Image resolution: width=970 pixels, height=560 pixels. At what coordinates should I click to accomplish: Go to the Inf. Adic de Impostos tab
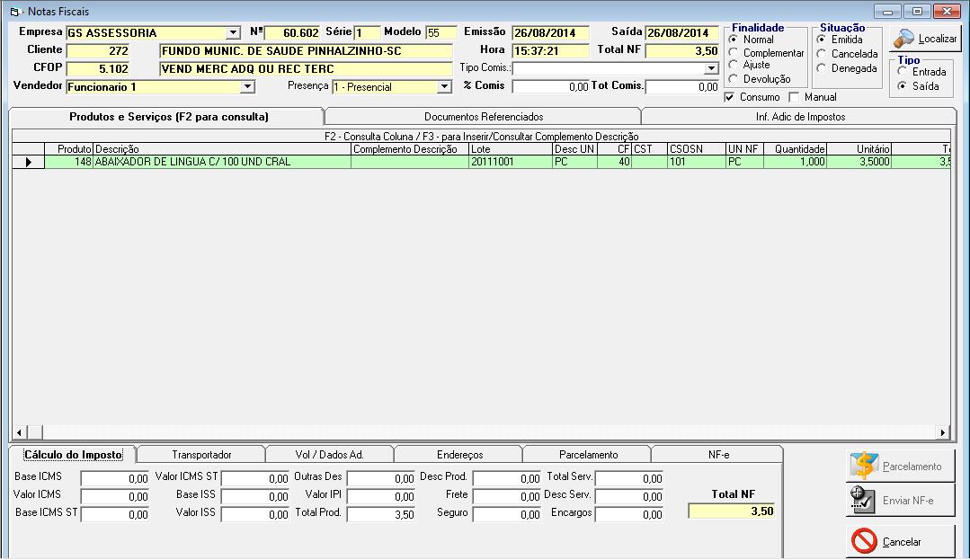coord(799,117)
